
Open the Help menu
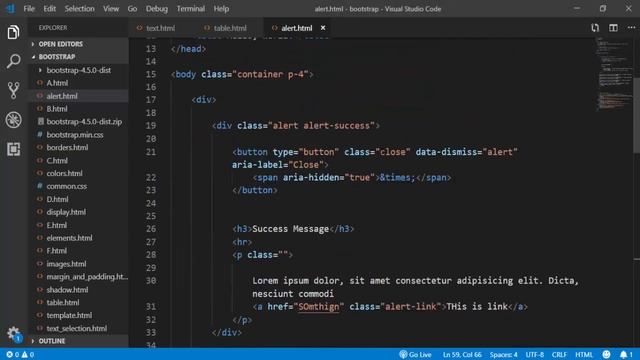221,9
